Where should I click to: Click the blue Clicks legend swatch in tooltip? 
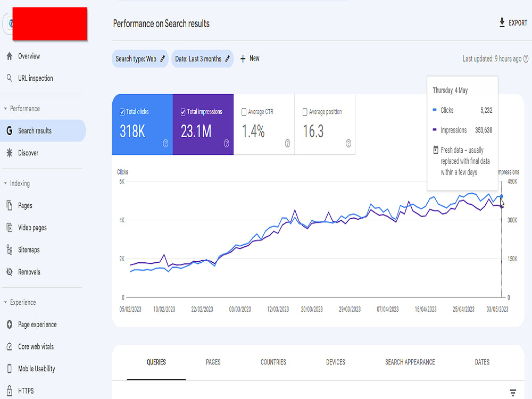click(435, 110)
